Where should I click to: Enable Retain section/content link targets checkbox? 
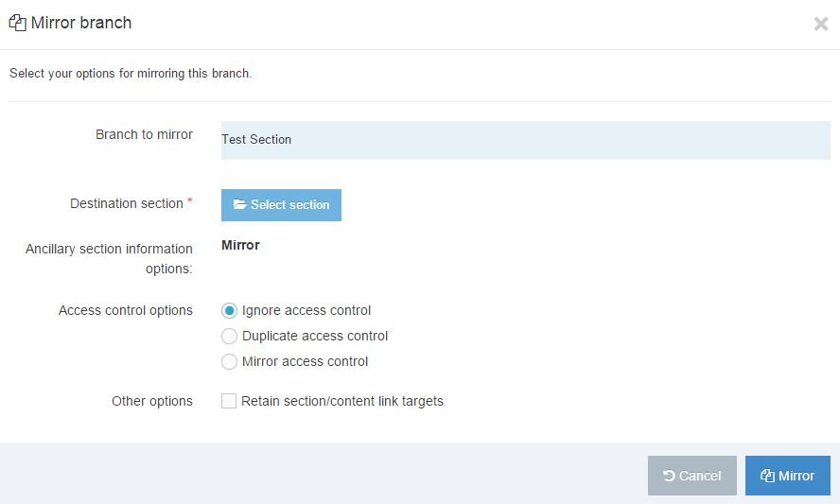click(229, 401)
